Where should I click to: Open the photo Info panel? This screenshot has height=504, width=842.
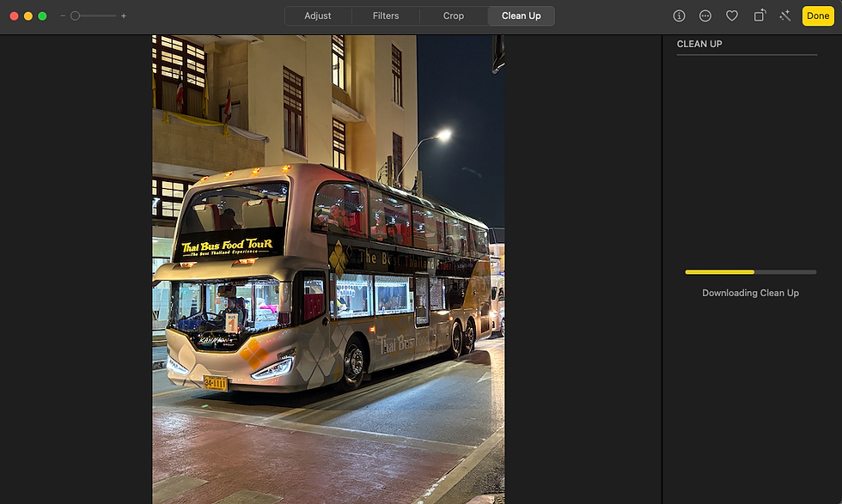coord(679,16)
